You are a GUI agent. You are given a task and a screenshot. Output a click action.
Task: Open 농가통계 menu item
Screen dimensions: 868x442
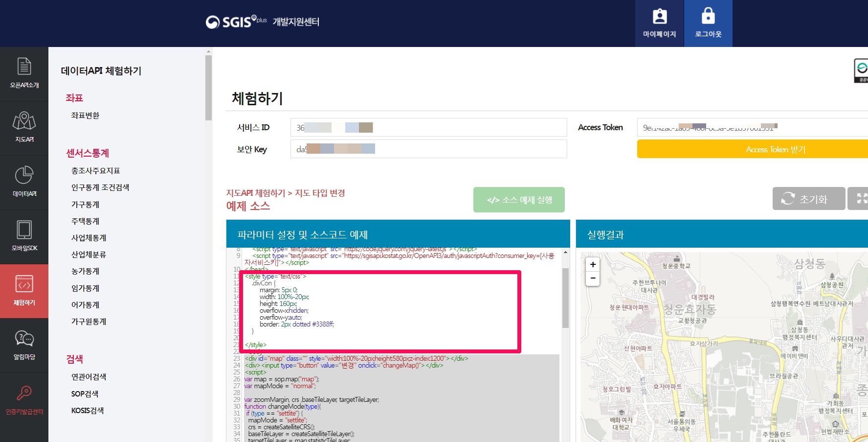(x=85, y=271)
